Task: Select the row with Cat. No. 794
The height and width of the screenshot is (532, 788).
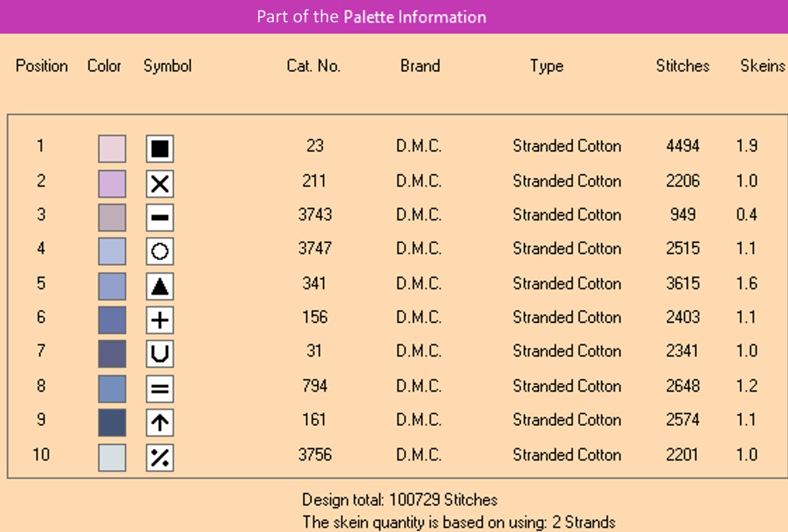Action: click(x=397, y=386)
